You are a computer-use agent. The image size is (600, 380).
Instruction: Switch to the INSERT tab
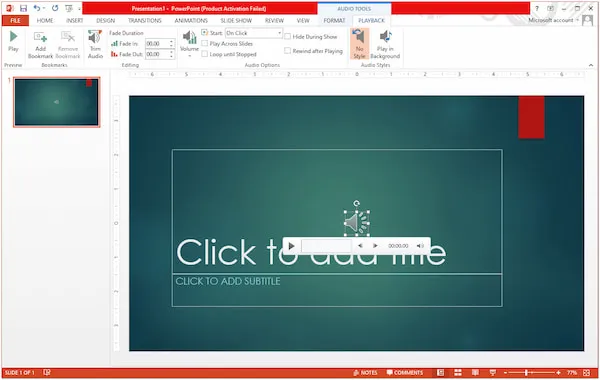(x=74, y=21)
